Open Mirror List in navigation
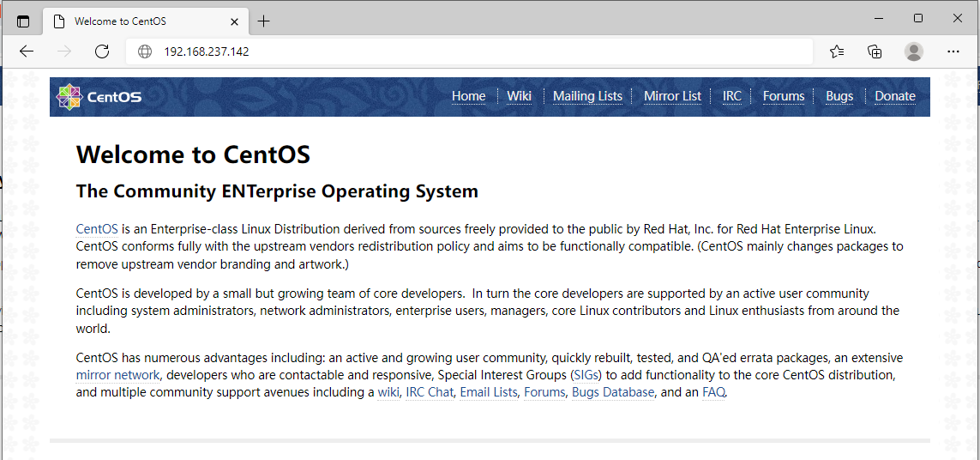 coord(672,96)
